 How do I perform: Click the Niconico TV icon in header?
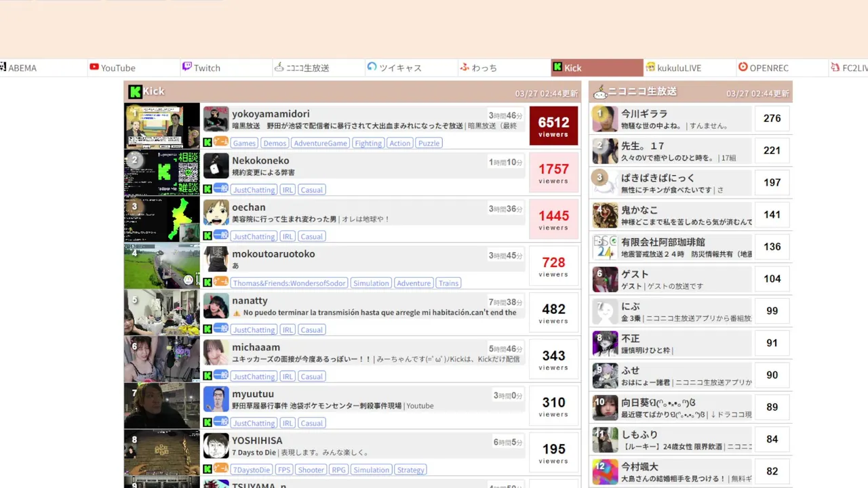coord(599,91)
